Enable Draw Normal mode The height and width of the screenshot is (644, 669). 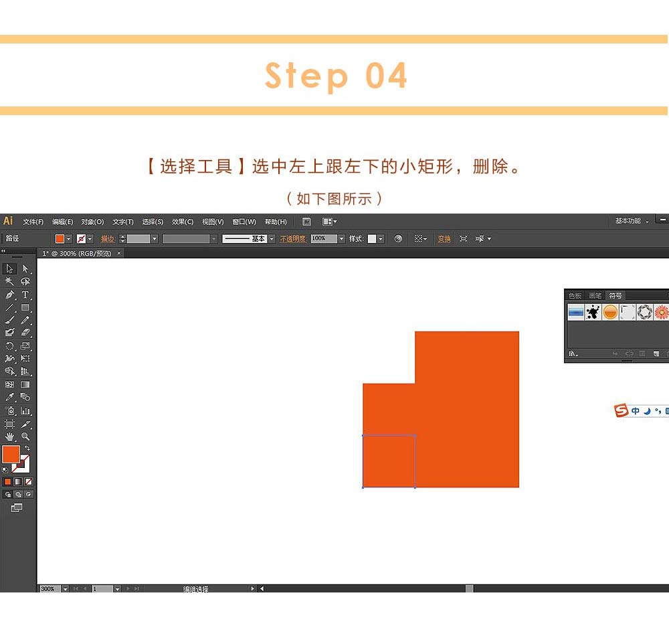tap(7, 495)
